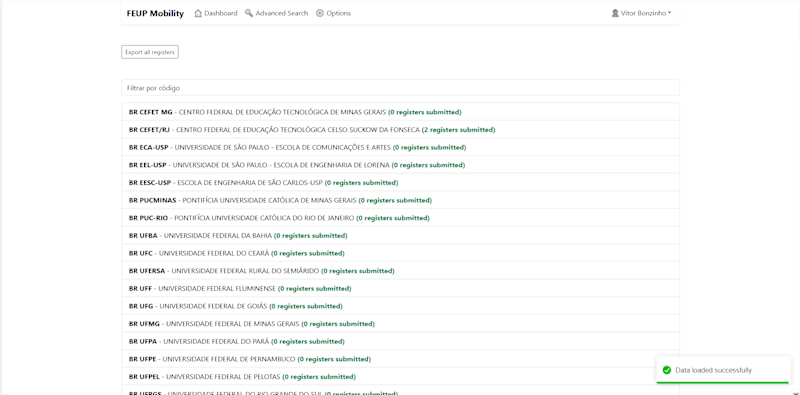Open the Vitor Bonzinho user dropdown

pyautogui.click(x=641, y=13)
